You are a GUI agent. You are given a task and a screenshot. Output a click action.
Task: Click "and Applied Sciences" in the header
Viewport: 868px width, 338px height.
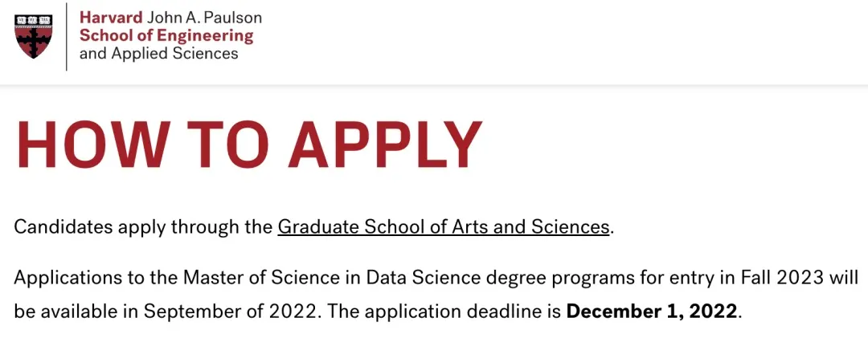(158, 54)
